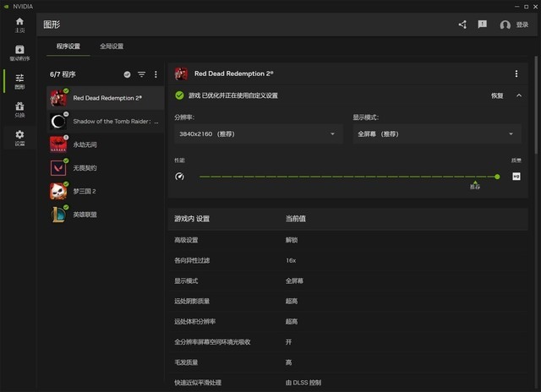Collapse the optimization settings panel

point(519,95)
